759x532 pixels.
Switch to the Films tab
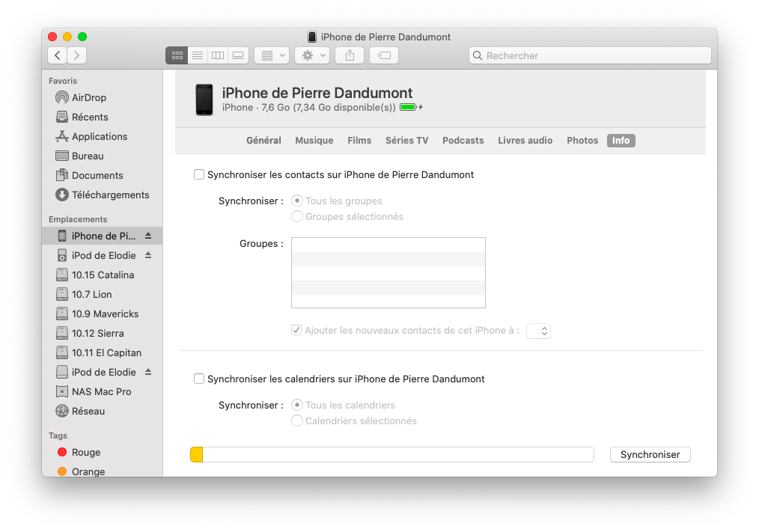[359, 141]
